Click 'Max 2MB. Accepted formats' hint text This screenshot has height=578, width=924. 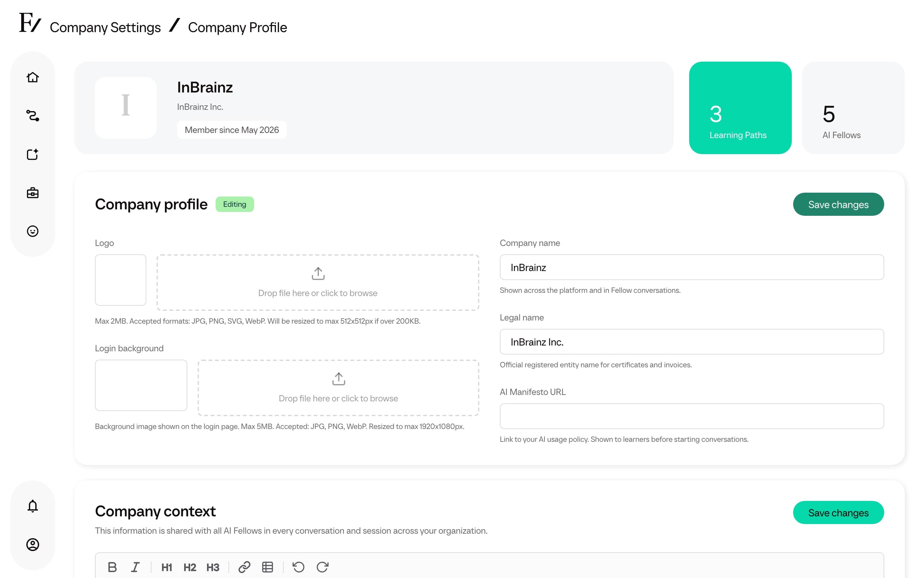tap(258, 321)
